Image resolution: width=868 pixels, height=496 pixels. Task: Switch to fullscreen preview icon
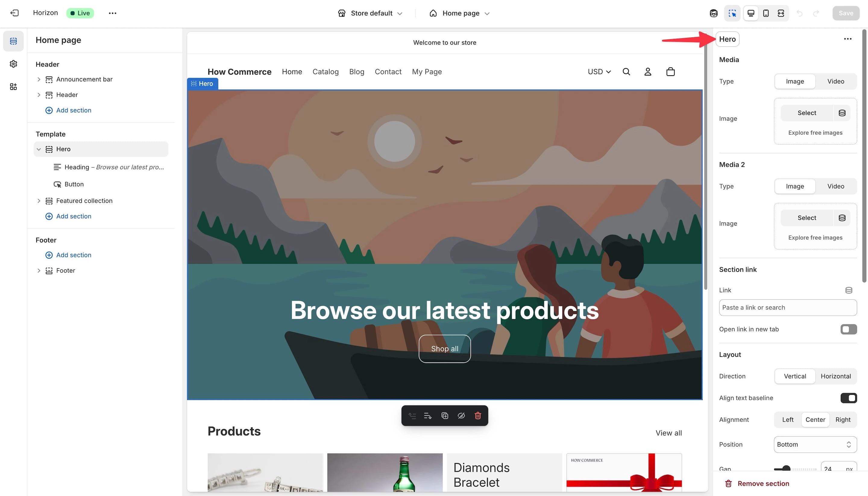click(781, 13)
